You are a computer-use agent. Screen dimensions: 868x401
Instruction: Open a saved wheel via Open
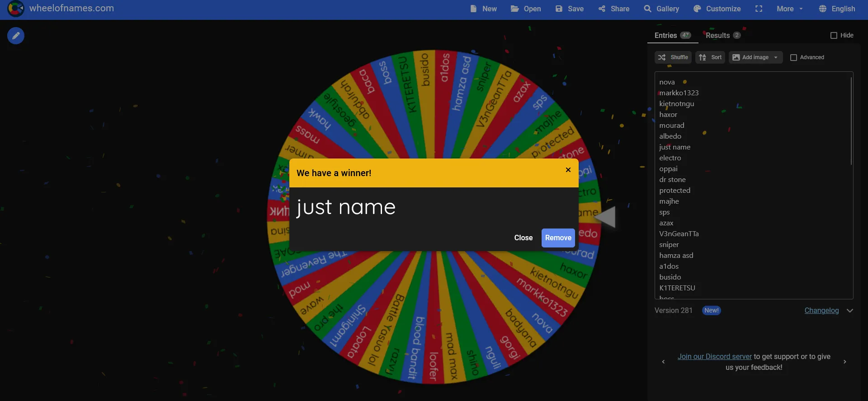525,9
